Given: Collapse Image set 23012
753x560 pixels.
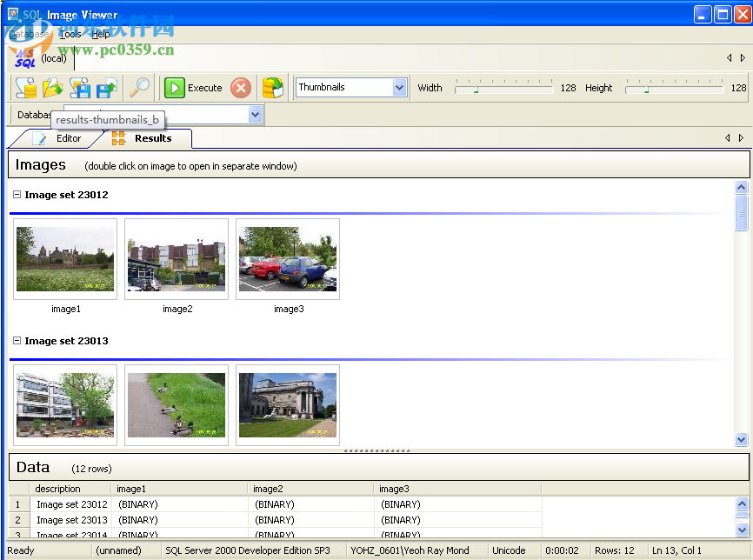Looking at the screenshot, I should [x=16, y=195].
